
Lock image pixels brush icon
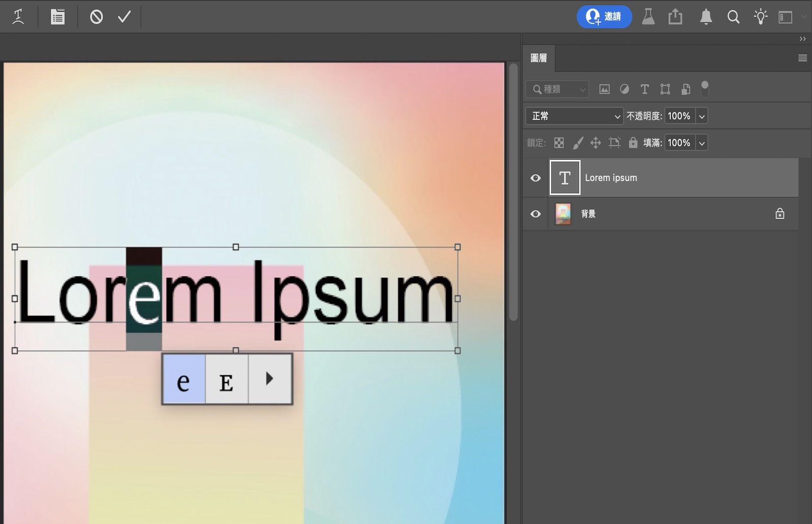578,143
